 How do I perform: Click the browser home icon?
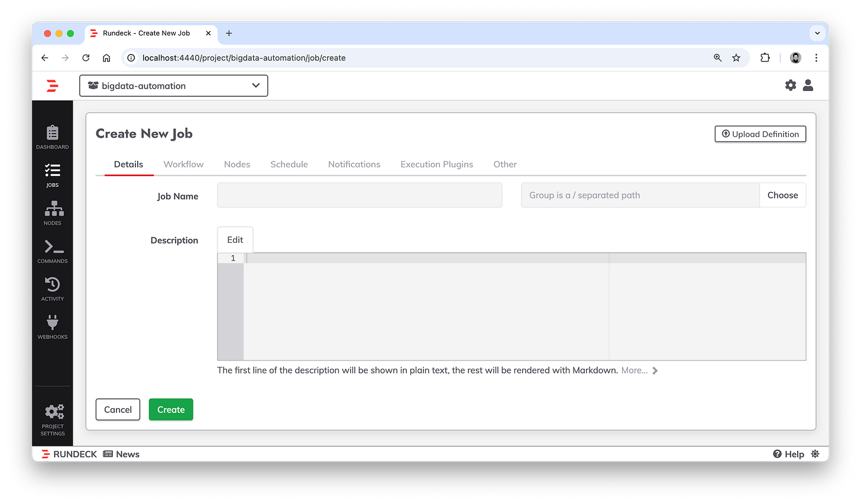pyautogui.click(x=106, y=58)
